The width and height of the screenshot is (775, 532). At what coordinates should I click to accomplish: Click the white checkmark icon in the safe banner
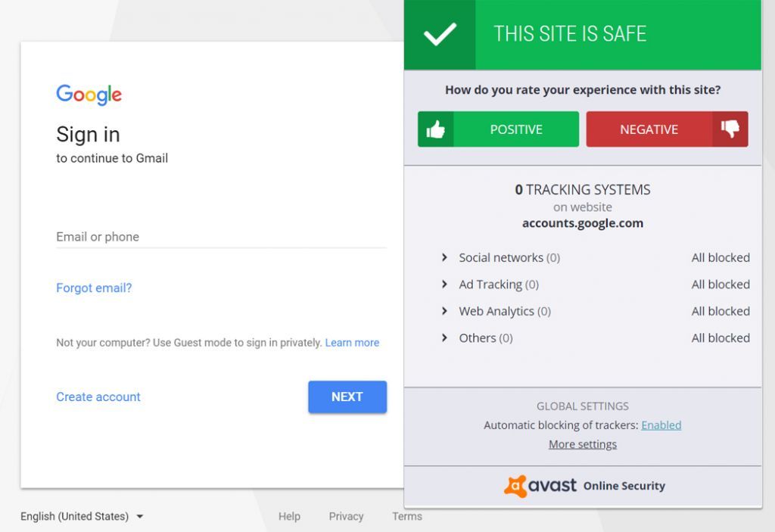click(440, 34)
